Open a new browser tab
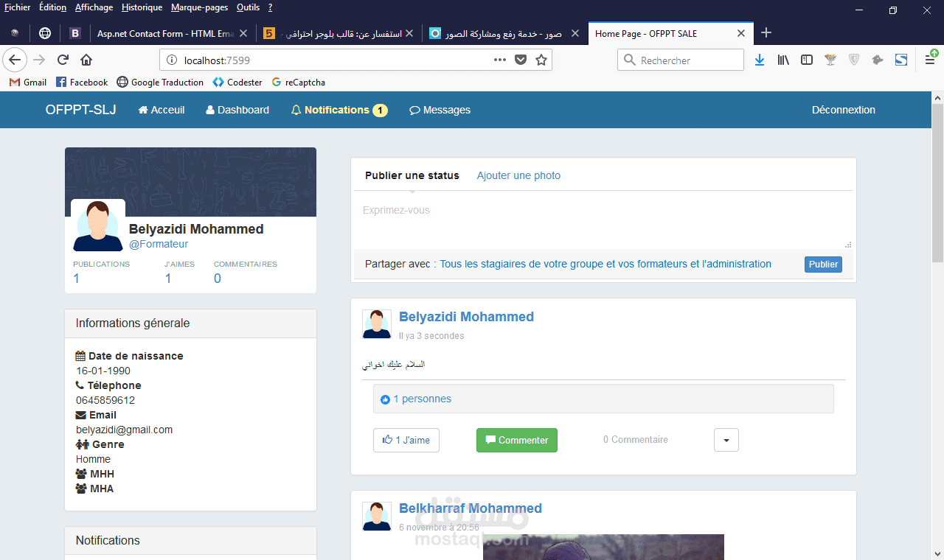 click(766, 32)
